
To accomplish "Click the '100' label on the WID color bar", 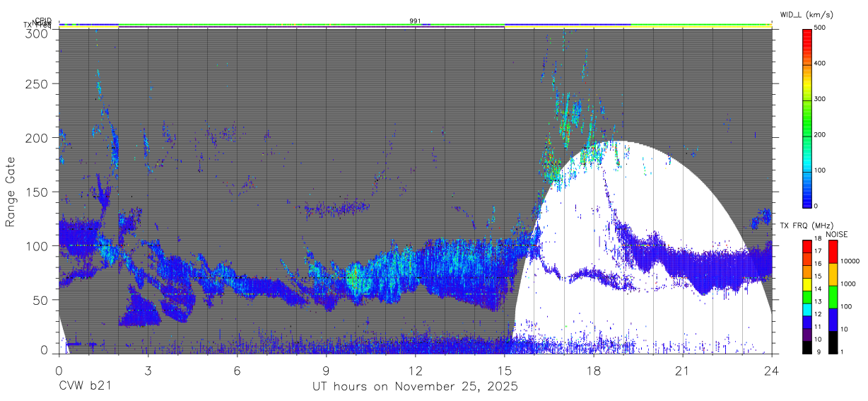I will pos(821,170).
